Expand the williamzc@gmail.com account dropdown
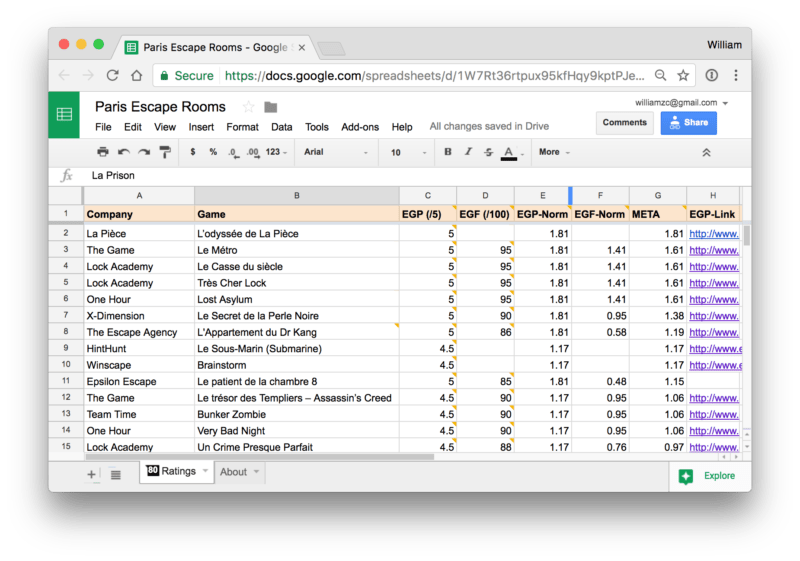Screen dimensions: 800x561 (725, 103)
